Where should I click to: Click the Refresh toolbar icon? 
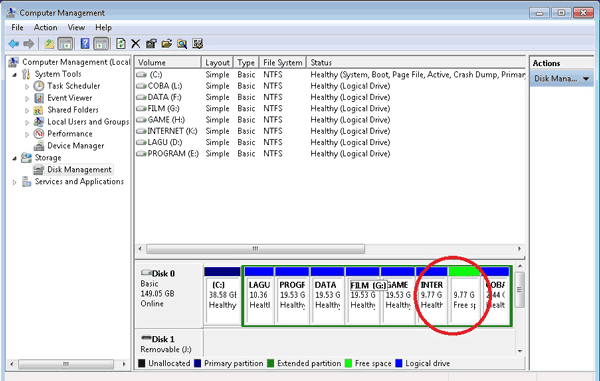pyautogui.click(x=121, y=44)
